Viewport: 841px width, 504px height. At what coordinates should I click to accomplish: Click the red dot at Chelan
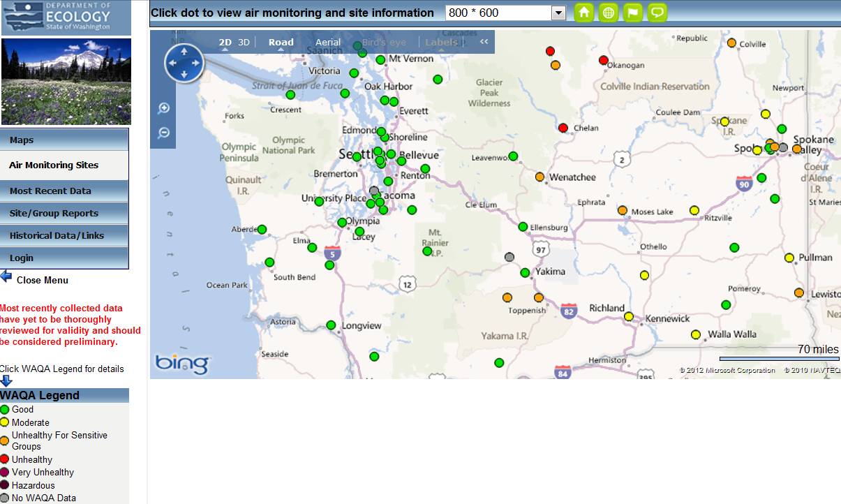[563, 128]
